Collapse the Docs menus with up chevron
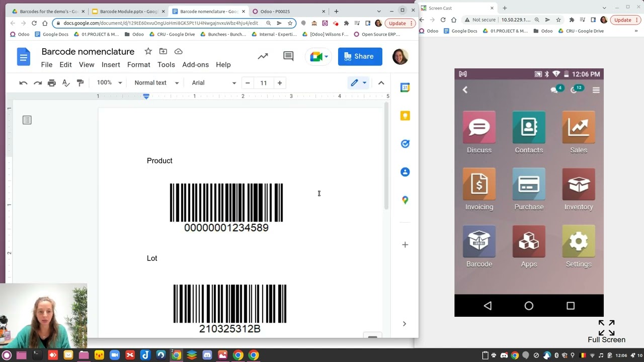Image resolution: width=644 pixels, height=362 pixels. pyautogui.click(x=381, y=83)
